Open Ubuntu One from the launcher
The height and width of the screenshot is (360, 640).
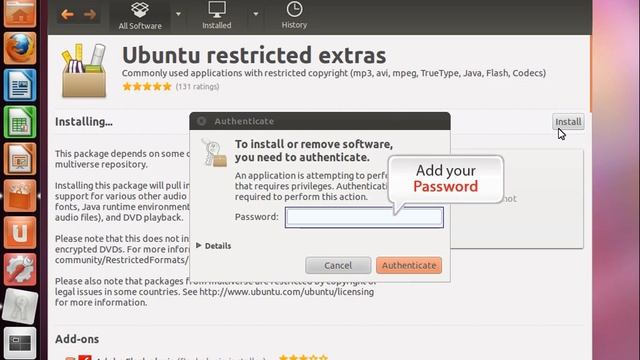[x=20, y=233]
